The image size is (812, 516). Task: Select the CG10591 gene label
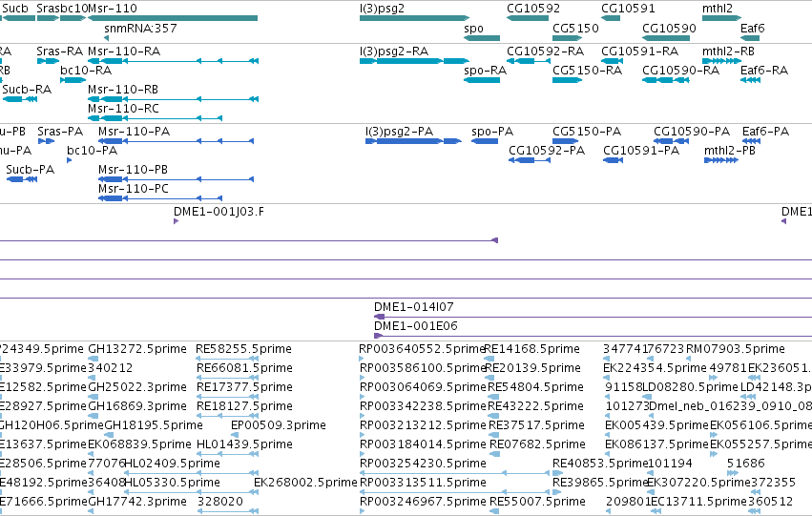[628, 9]
